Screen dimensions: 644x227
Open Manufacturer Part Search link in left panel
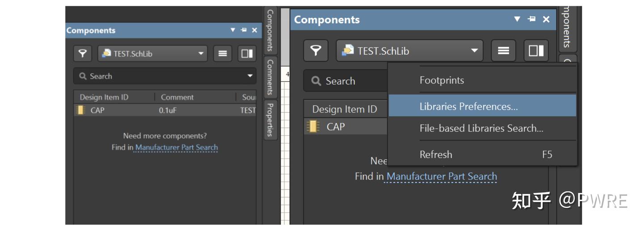click(x=176, y=147)
